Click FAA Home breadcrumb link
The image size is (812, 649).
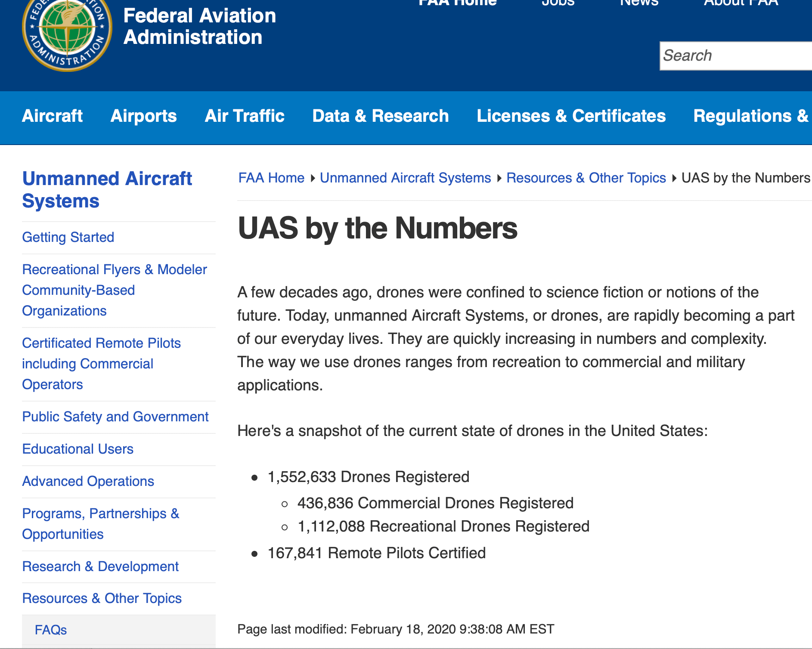tap(271, 178)
